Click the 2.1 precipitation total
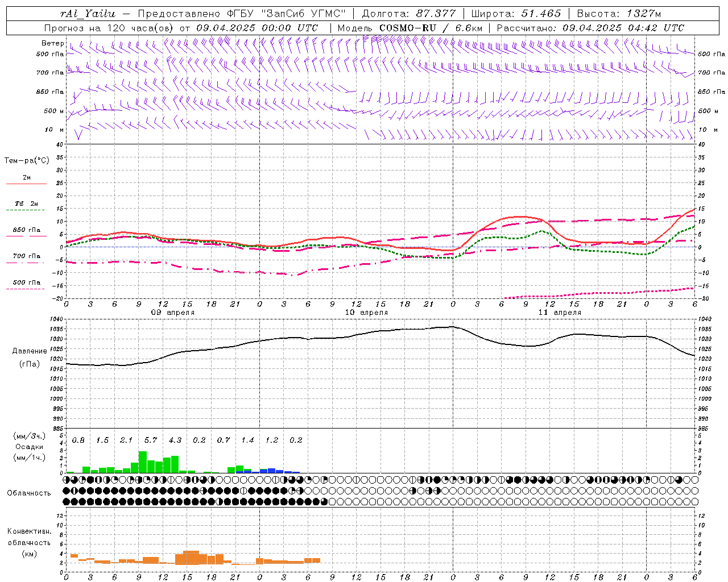728x582 pixels. tap(126, 440)
